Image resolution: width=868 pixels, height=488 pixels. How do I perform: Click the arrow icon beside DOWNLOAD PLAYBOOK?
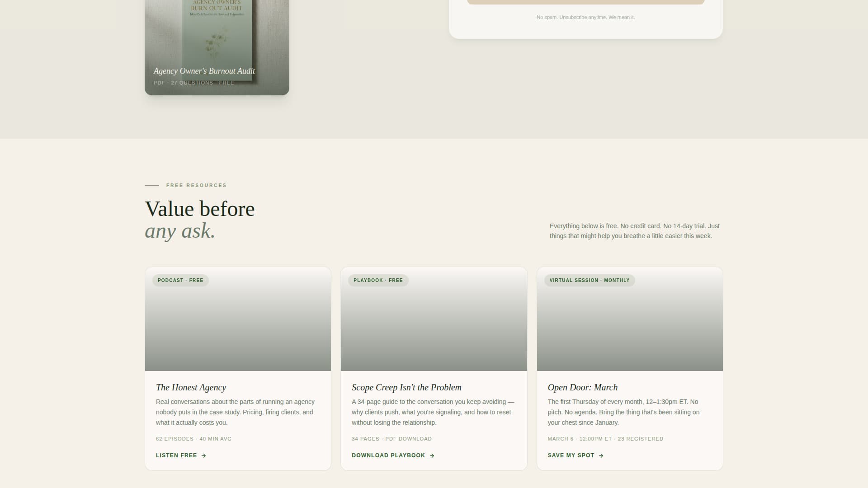pos(432,455)
